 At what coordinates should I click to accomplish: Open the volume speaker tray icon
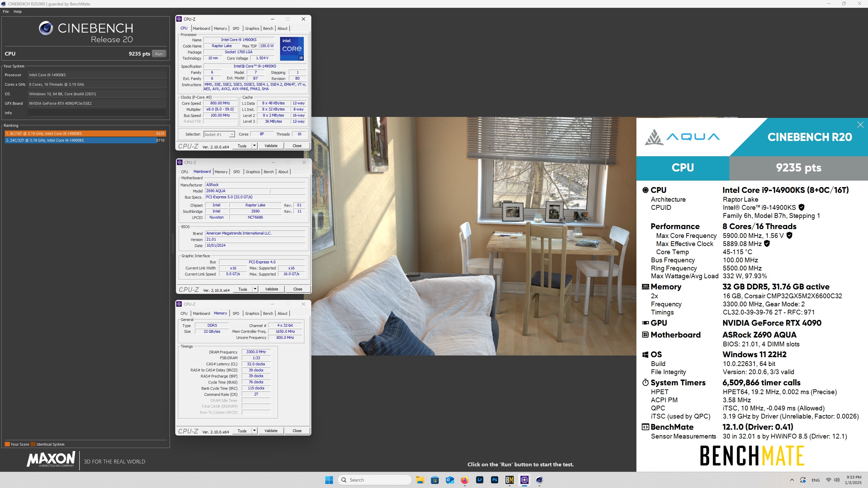click(837, 480)
